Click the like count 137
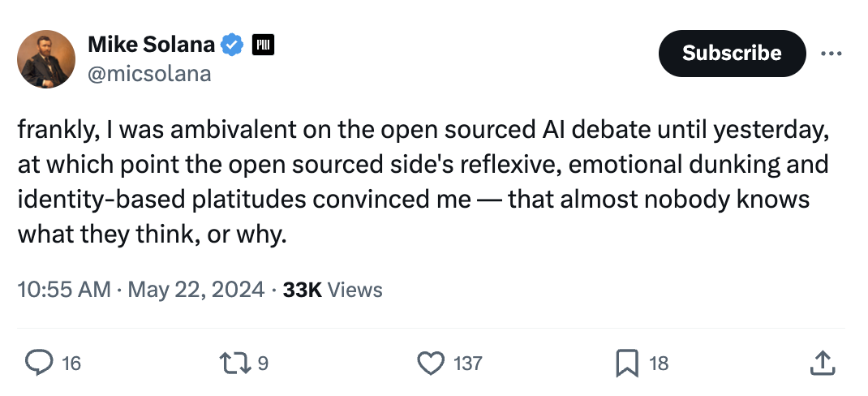 pos(468,364)
